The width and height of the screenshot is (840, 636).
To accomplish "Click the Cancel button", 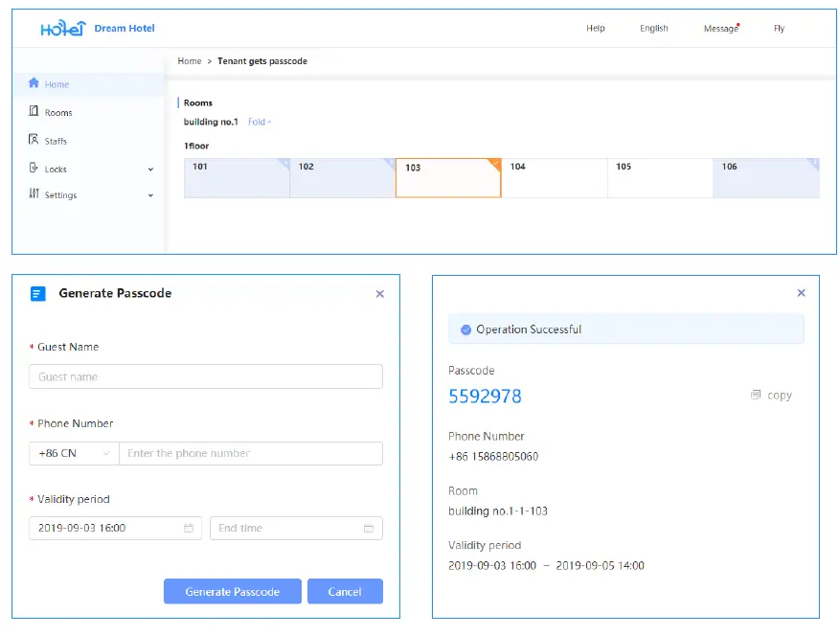I will [345, 591].
